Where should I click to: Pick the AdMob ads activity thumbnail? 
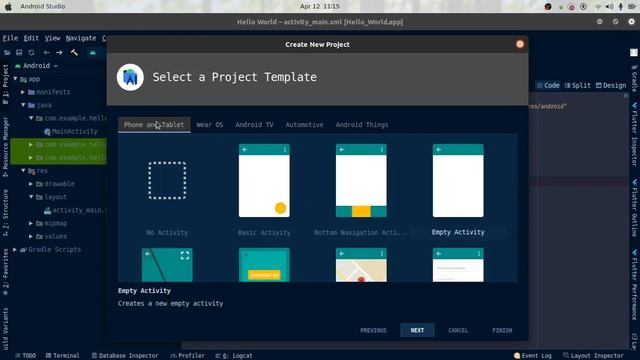tap(264, 265)
